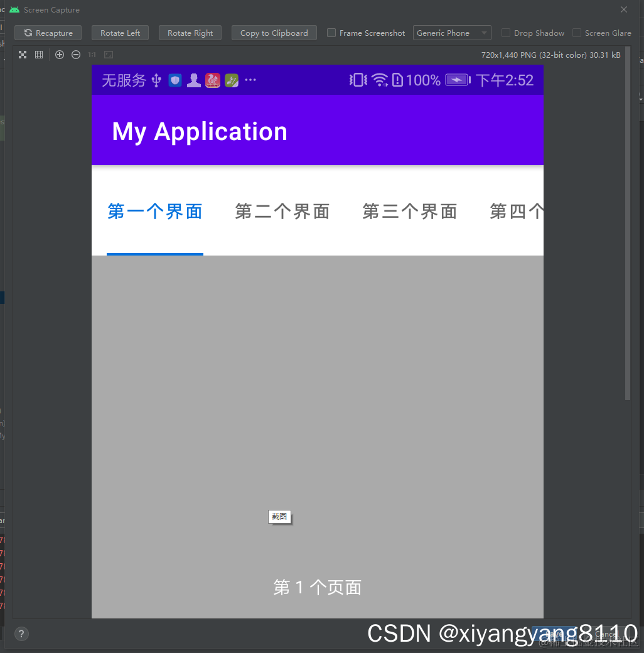Click the Copy to Clipboard button

click(274, 33)
